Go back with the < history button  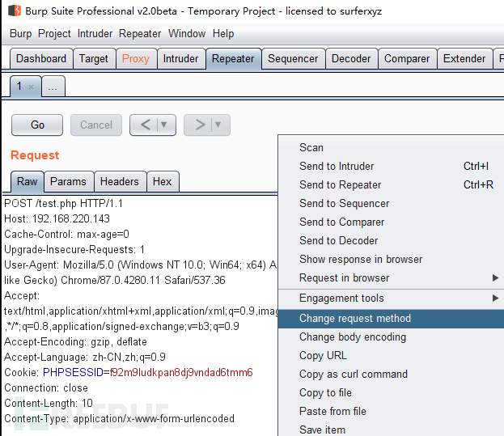point(146,125)
